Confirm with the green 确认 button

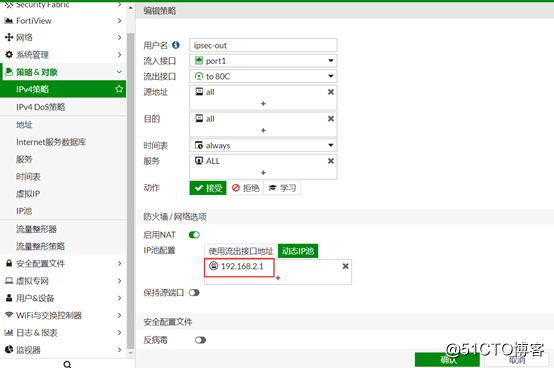447,360
